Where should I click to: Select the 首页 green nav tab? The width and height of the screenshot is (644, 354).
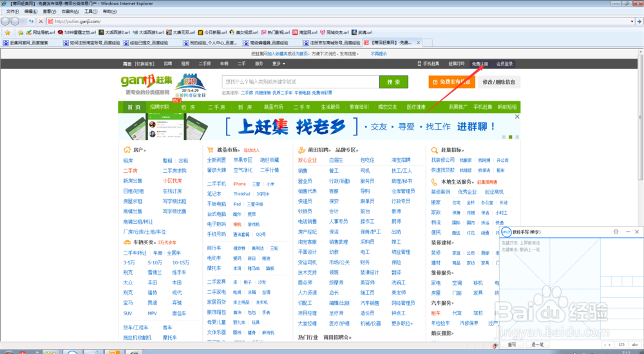134,107
